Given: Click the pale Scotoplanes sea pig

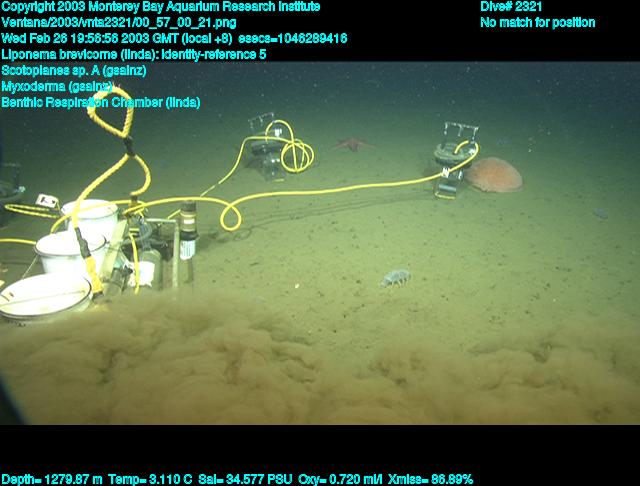Looking at the screenshot, I should (x=396, y=278).
